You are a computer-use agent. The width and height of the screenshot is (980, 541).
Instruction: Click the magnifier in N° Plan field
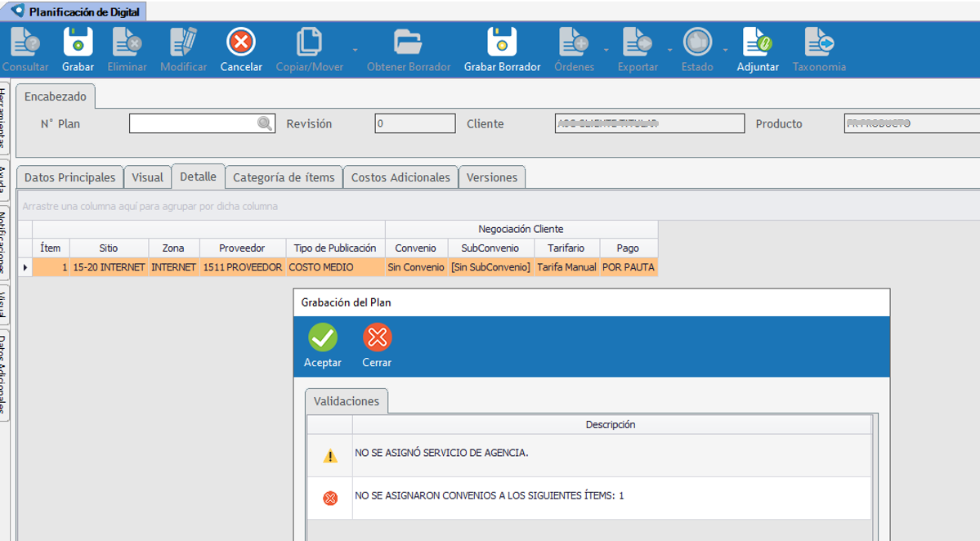265,123
